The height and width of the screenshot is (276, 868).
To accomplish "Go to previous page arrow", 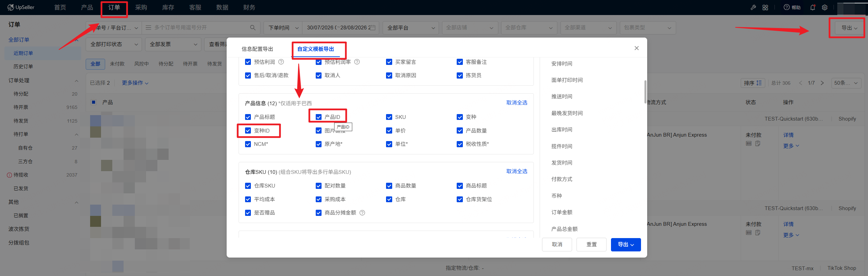I will tap(800, 83).
